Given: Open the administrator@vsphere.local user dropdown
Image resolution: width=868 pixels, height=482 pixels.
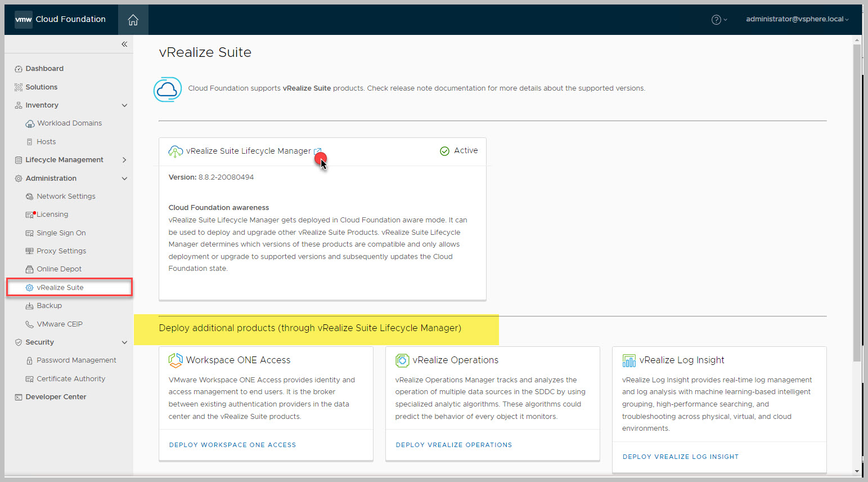Looking at the screenshot, I should 797,19.
